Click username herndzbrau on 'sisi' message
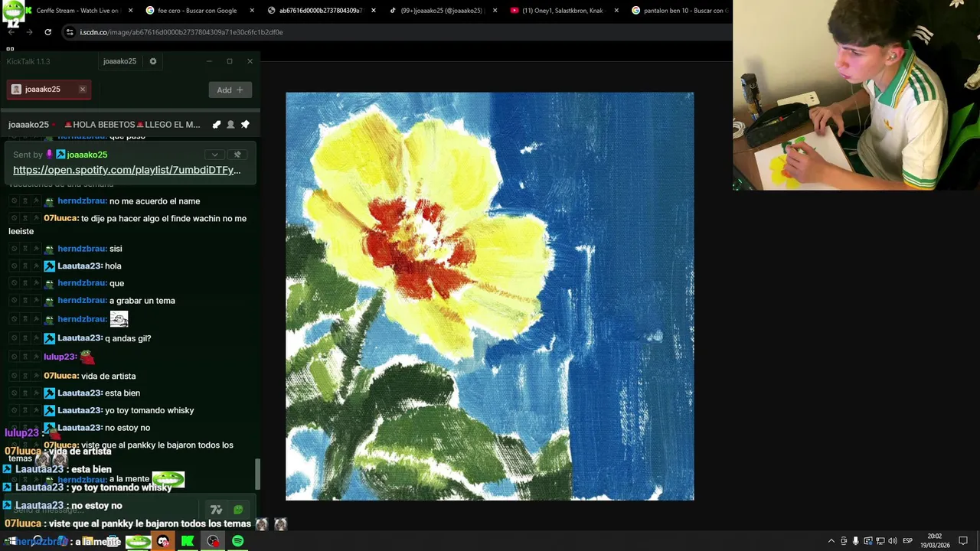The image size is (980, 551). pyautogui.click(x=82, y=249)
